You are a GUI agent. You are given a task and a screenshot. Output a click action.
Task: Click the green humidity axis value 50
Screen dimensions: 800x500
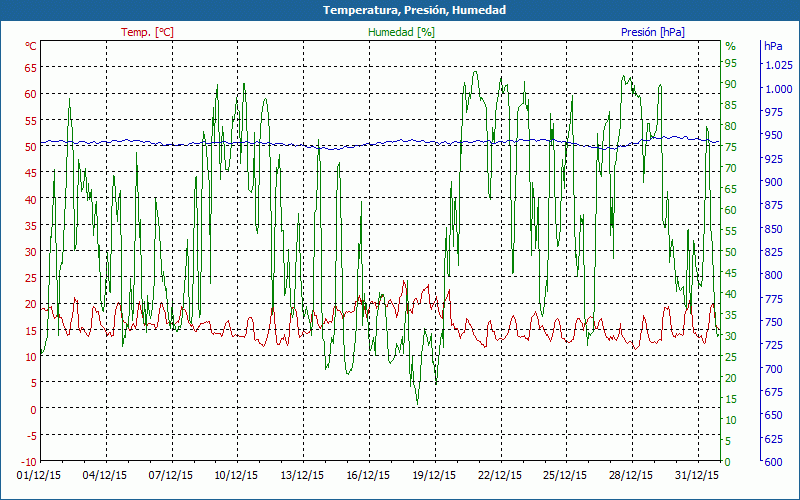[731, 252]
